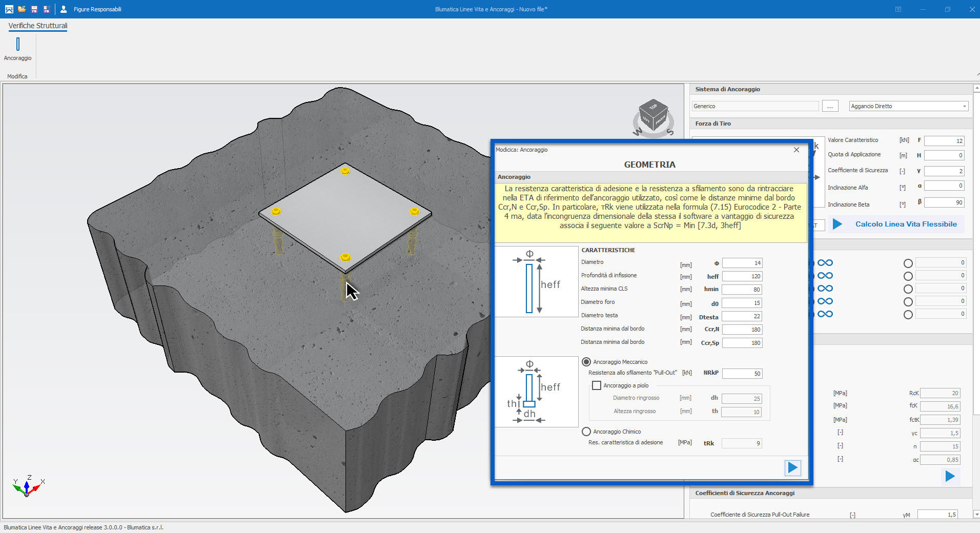Image resolution: width=980 pixels, height=533 pixels.
Task: Click the 3D view orientation cube
Action: (653, 115)
